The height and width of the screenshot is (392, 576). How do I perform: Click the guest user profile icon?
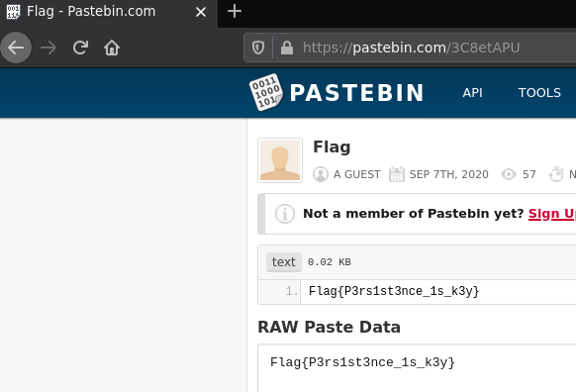(321, 174)
